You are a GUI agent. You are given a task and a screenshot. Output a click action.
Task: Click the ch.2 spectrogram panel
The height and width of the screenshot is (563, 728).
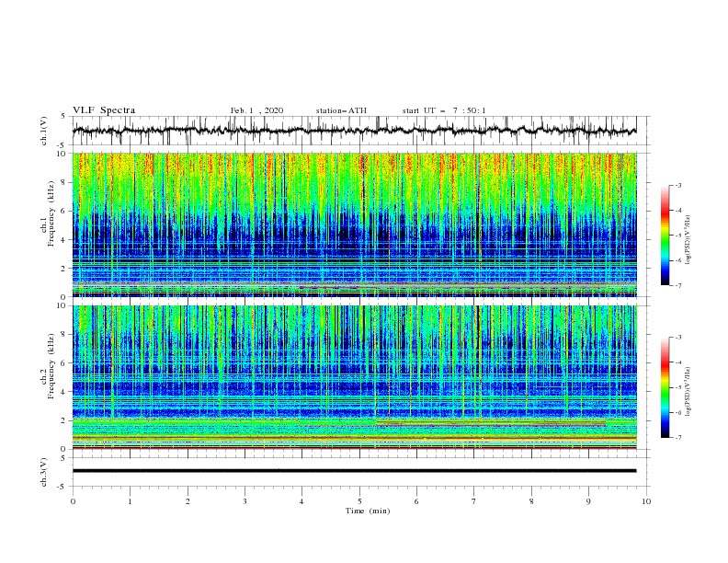click(354, 377)
